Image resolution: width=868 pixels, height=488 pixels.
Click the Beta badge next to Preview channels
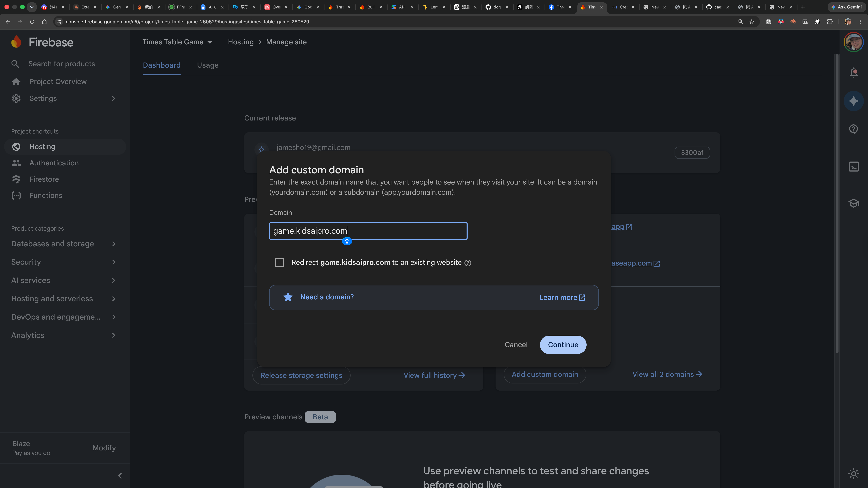[x=320, y=417]
